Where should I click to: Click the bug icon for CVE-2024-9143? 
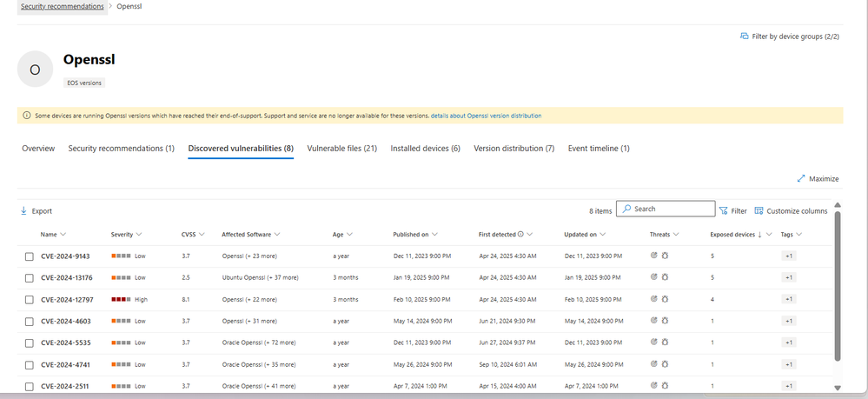click(665, 256)
